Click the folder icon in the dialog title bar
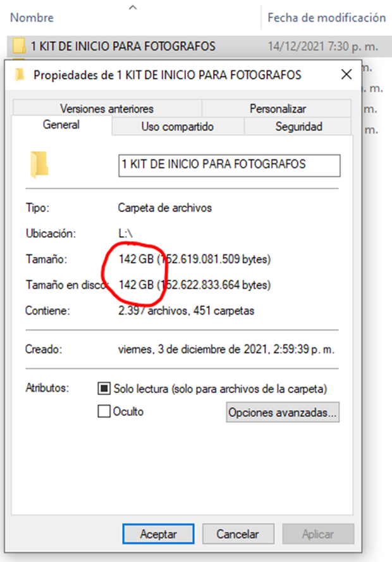This screenshot has width=392, height=562. tap(20, 75)
